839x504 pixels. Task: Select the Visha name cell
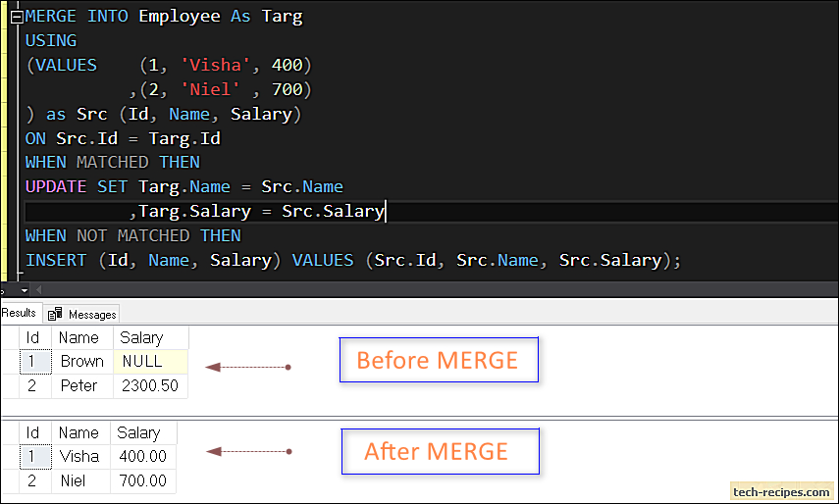[80, 456]
